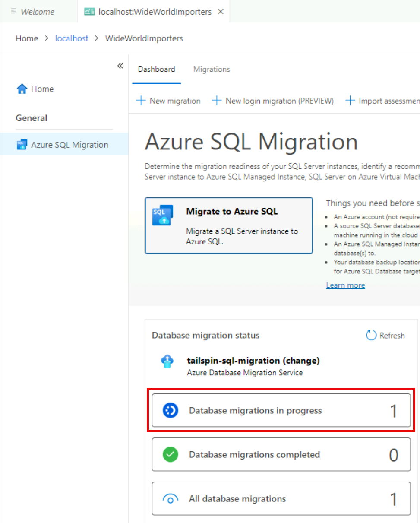Click the New migration plus icon
The height and width of the screenshot is (523, 420).
click(x=141, y=101)
